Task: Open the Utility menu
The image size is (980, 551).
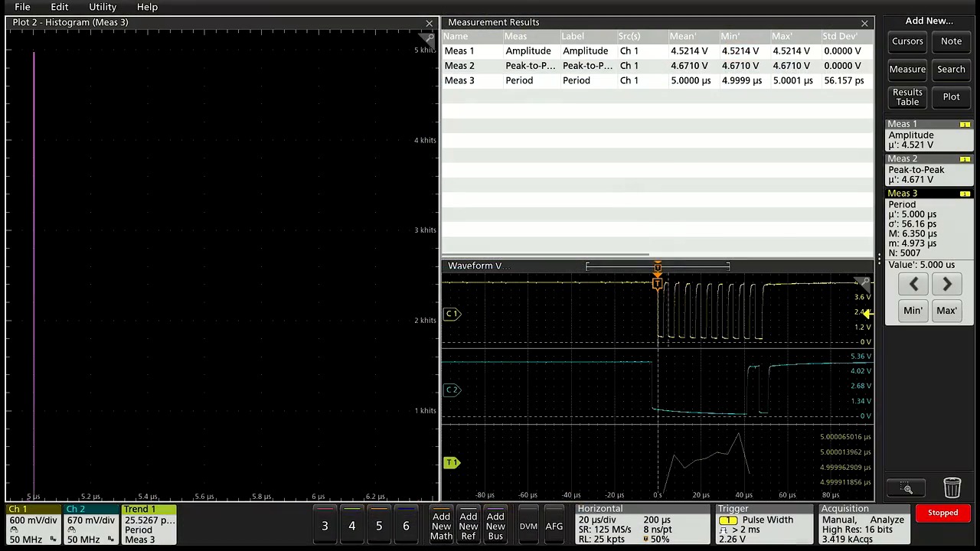Action: (102, 7)
